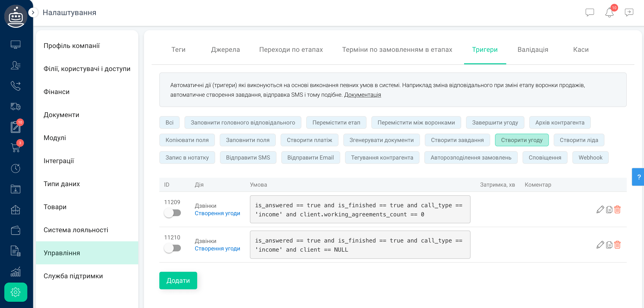This screenshot has height=308, width=644.
Task: Click the condition field of trigger 11210
Action: 360,245
